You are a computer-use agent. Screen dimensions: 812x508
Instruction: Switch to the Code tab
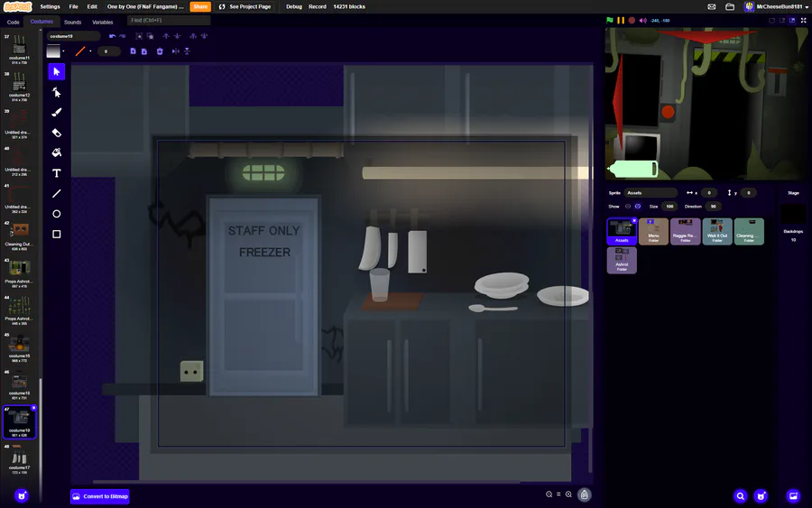[x=13, y=22]
